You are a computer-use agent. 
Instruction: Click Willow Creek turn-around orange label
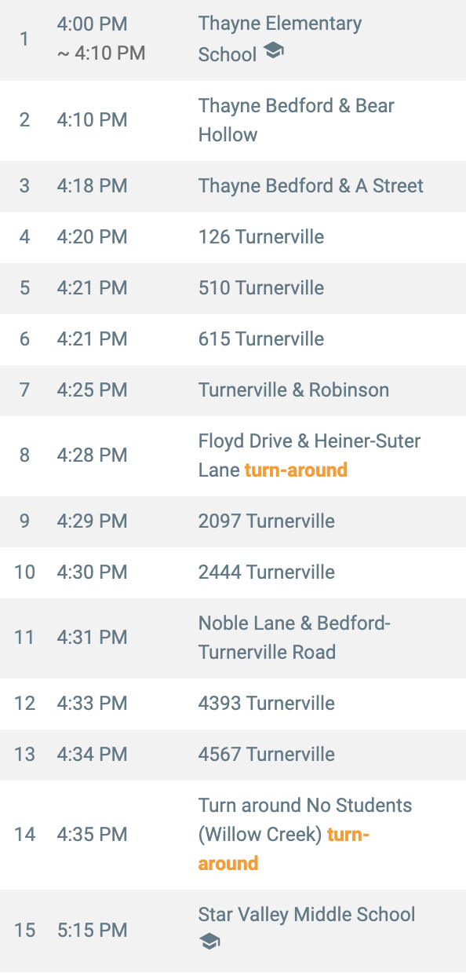[x=283, y=849]
